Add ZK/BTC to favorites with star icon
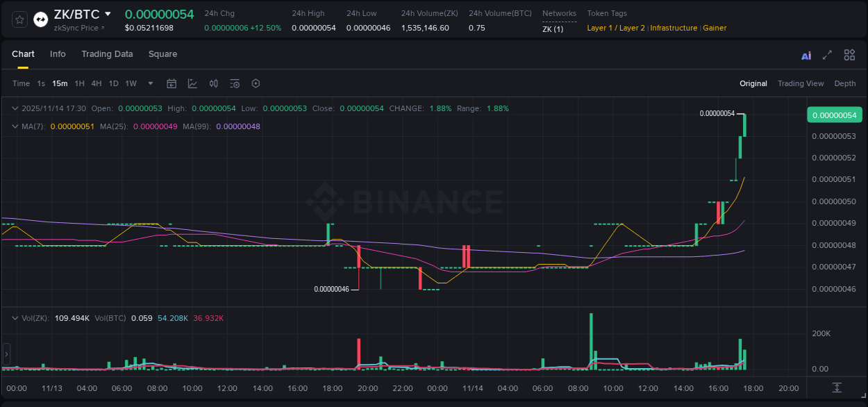Screen dimensions: 868x407 pyautogui.click(x=18, y=19)
